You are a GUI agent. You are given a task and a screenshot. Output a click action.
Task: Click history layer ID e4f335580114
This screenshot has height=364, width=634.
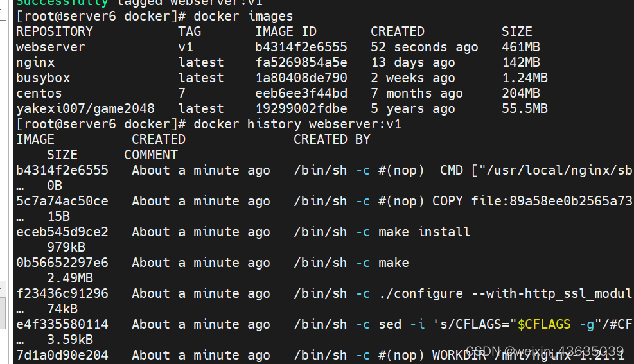pos(62,324)
